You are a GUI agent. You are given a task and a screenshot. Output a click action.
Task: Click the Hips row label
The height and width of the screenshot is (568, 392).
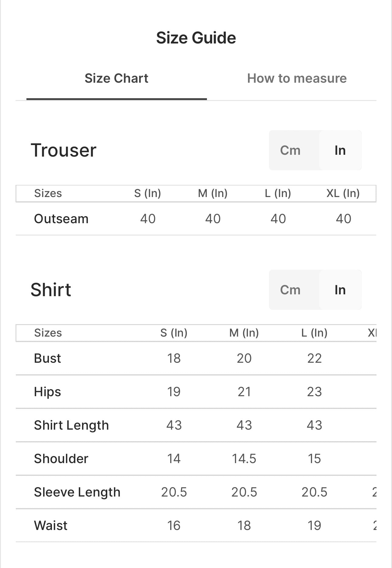coord(47,392)
